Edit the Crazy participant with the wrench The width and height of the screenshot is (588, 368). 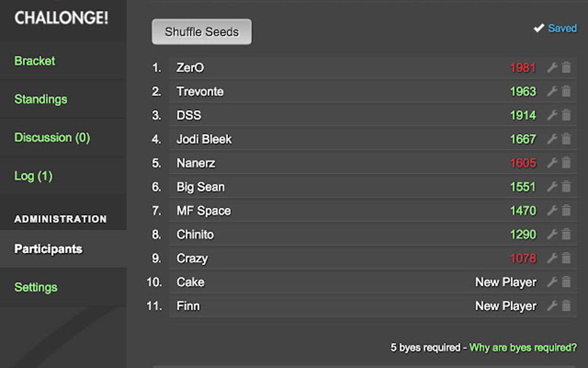(x=552, y=258)
